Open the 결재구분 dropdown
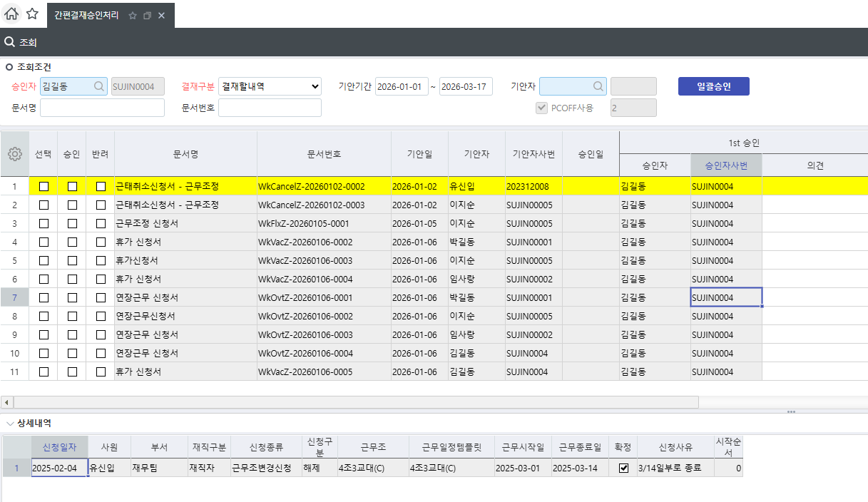This screenshot has width=868, height=502. coord(270,86)
